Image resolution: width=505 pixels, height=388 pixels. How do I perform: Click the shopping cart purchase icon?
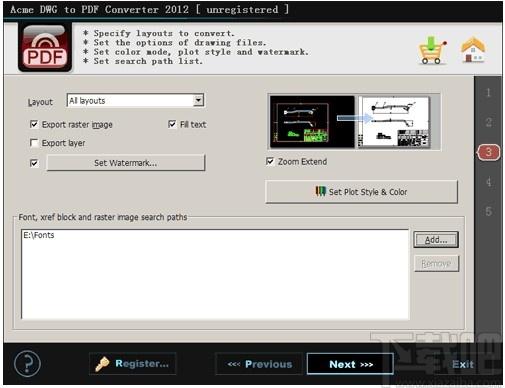click(432, 50)
